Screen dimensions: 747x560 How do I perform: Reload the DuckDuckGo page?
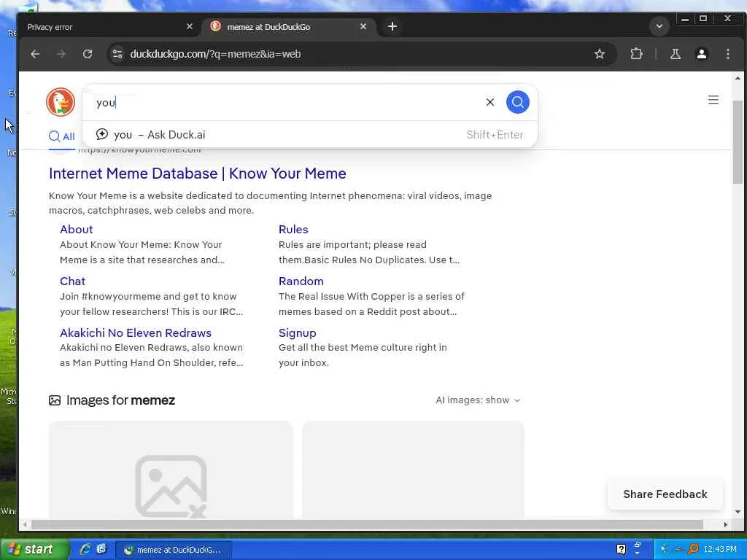(x=88, y=54)
